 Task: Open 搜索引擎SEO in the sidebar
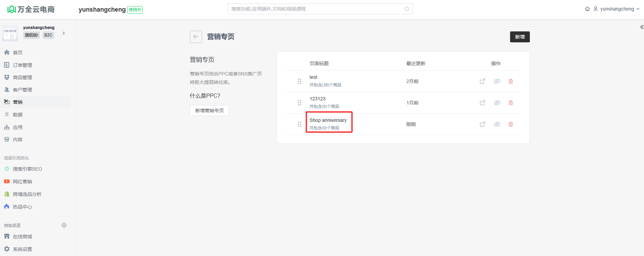(x=27, y=169)
